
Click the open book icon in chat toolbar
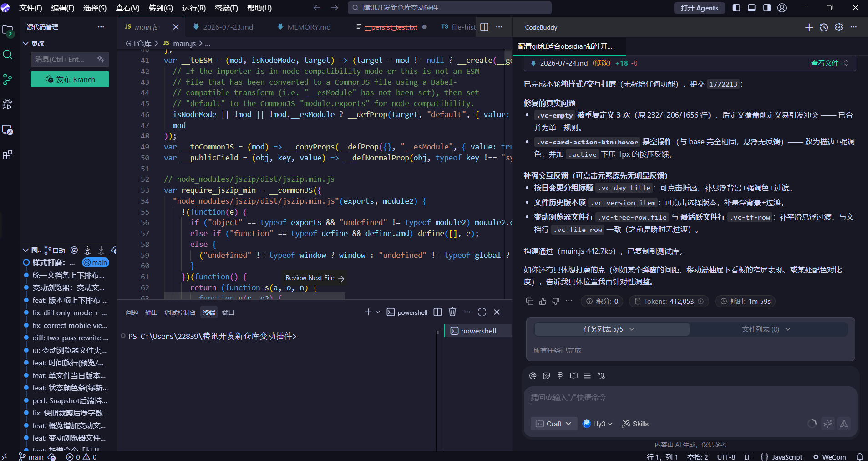[574, 376]
